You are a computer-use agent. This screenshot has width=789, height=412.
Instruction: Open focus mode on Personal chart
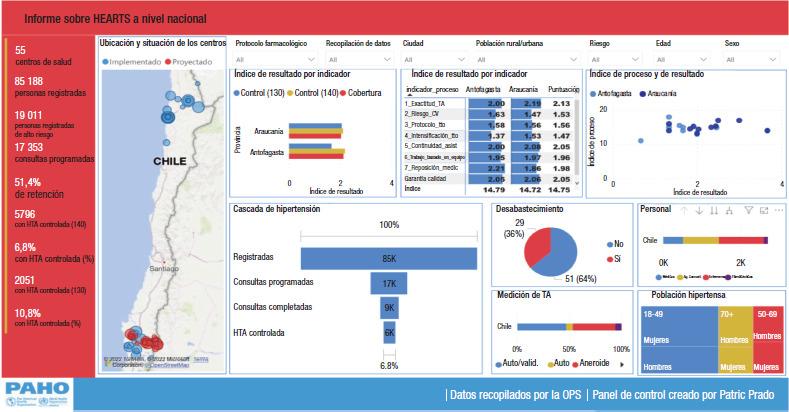[x=761, y=210]
